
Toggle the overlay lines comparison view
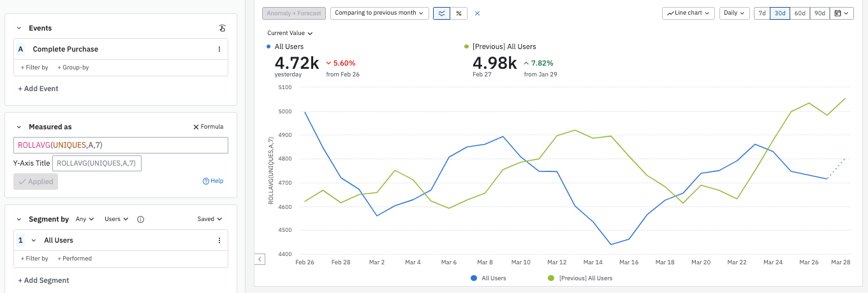(441, 13)
